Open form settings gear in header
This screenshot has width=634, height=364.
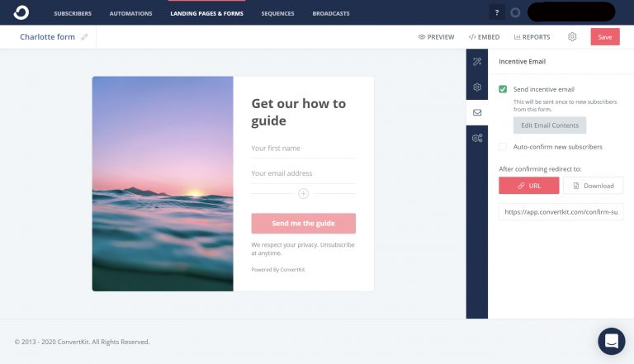572,37
